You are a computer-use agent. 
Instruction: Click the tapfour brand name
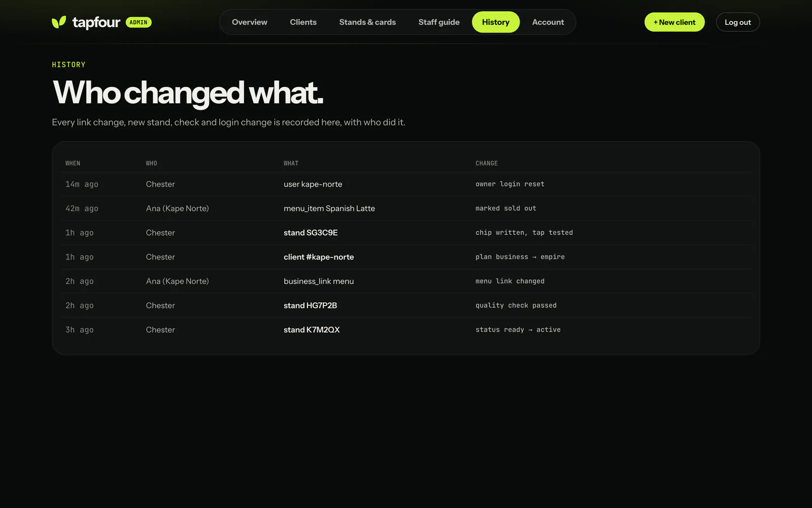tap(96, 22)
